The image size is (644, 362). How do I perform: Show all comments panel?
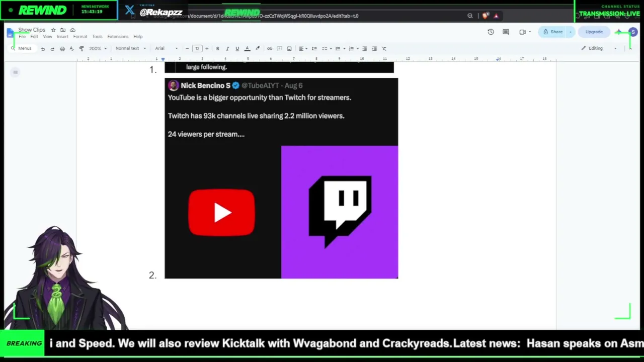[506, 32]
